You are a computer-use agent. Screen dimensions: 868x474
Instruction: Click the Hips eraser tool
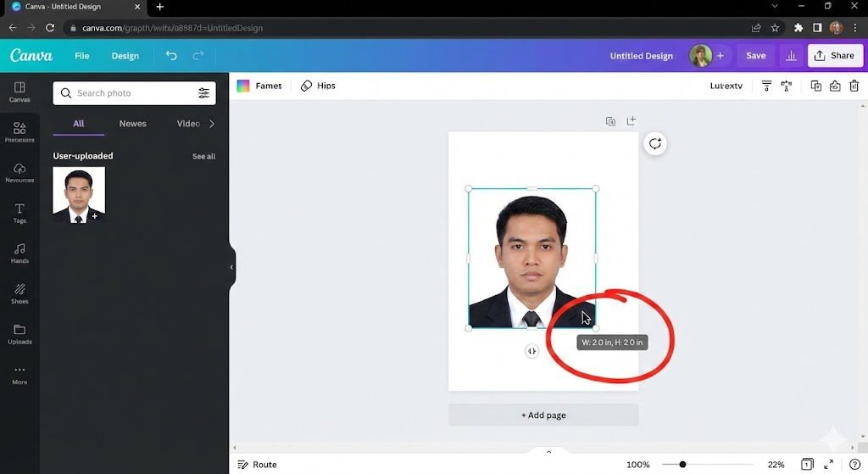pos(318,86)
